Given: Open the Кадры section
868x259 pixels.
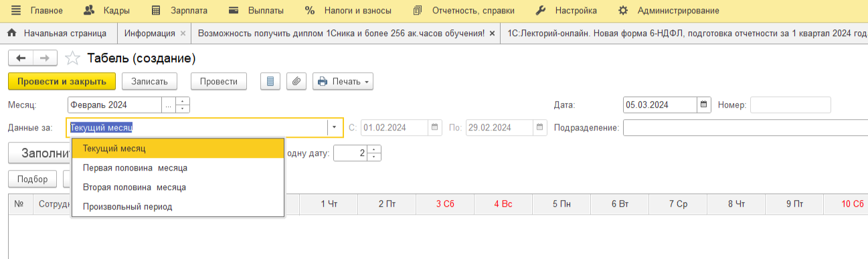Looking at the screenshot, I should (x=106, y=10).
